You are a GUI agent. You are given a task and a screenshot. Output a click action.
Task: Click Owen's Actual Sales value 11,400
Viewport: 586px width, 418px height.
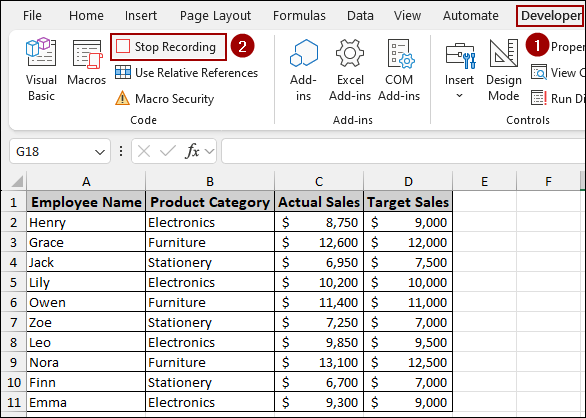pyautogui.click(x=319, y=302)
